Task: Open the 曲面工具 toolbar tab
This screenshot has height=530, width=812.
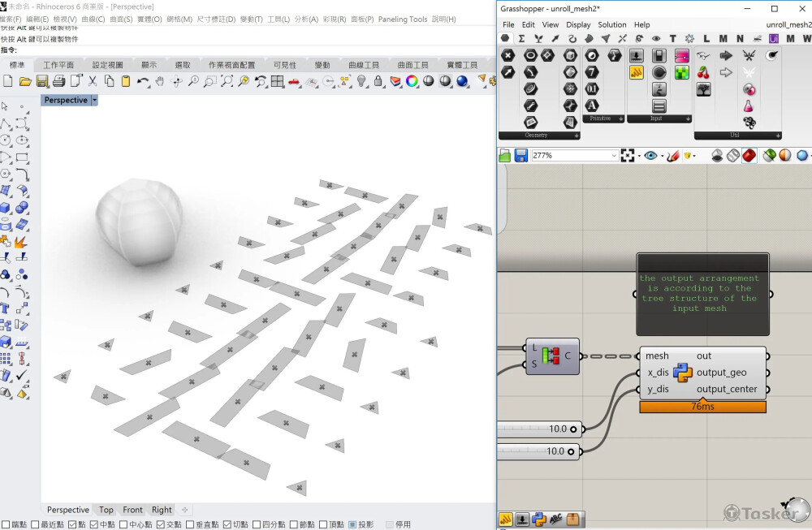Action: click(x=412, y=65)
